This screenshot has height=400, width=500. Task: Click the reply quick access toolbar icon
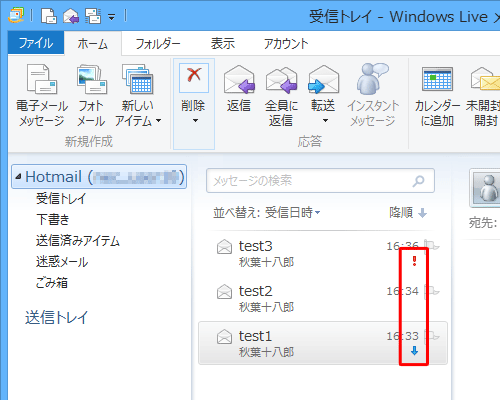tap(71, 16)
